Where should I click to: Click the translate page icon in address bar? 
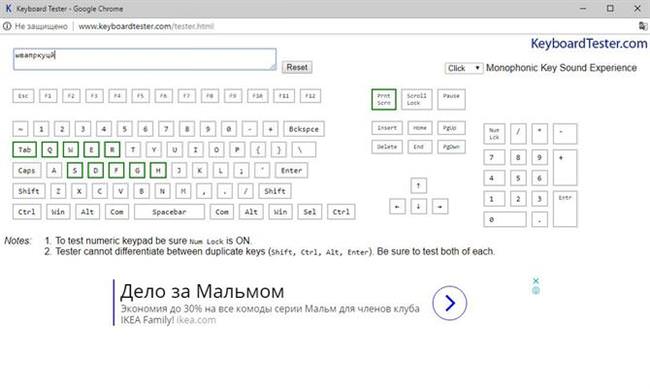[643, 26]
